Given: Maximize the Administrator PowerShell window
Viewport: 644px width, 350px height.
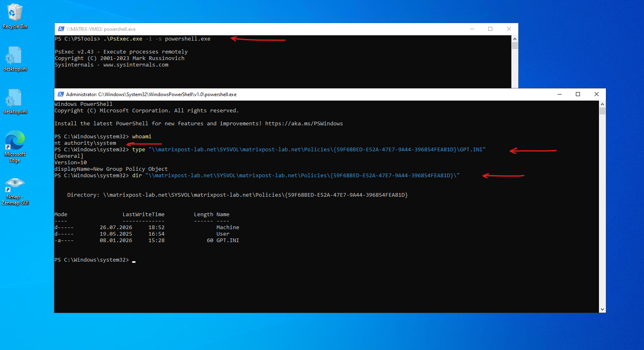Looking at the screenshot, I should point(578,94).
